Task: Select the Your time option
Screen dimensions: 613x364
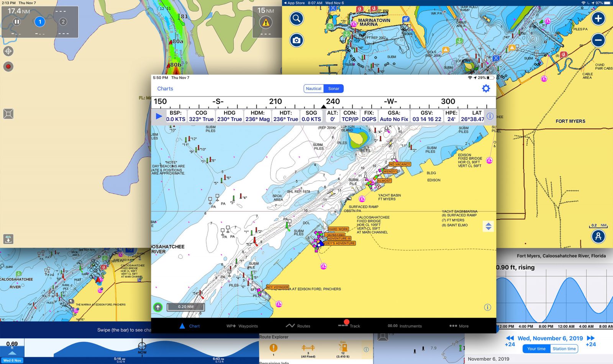Action: coord(536,349)
